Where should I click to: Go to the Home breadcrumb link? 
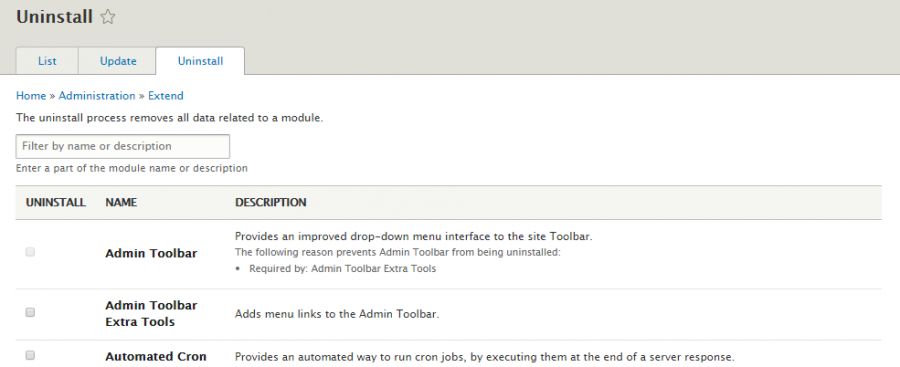[31, 96]
